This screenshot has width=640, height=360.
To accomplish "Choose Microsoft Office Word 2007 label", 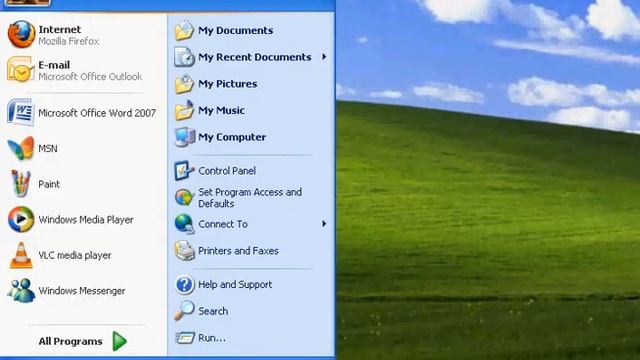I will [97, 113].
